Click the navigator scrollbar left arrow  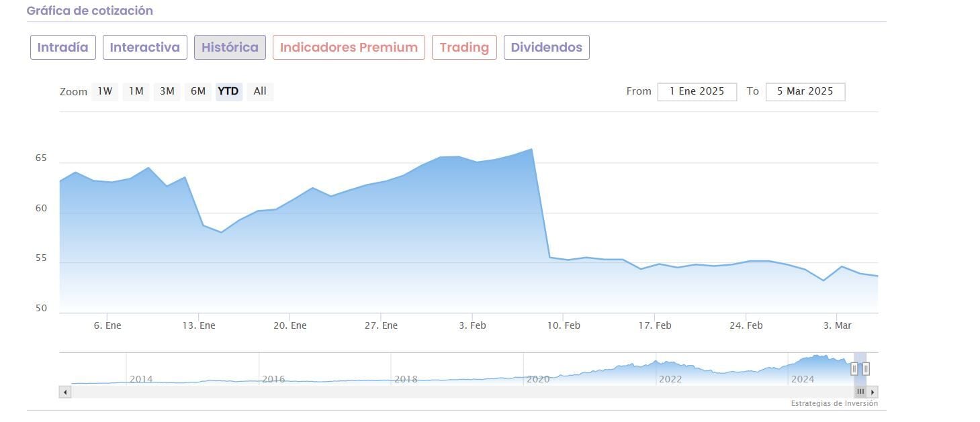[65, 392]
